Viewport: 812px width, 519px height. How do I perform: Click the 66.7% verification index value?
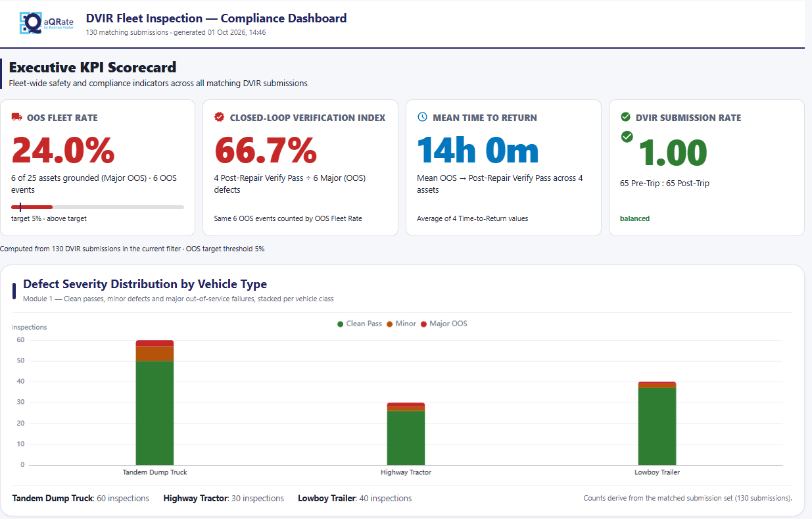click(x=266, y=151)
